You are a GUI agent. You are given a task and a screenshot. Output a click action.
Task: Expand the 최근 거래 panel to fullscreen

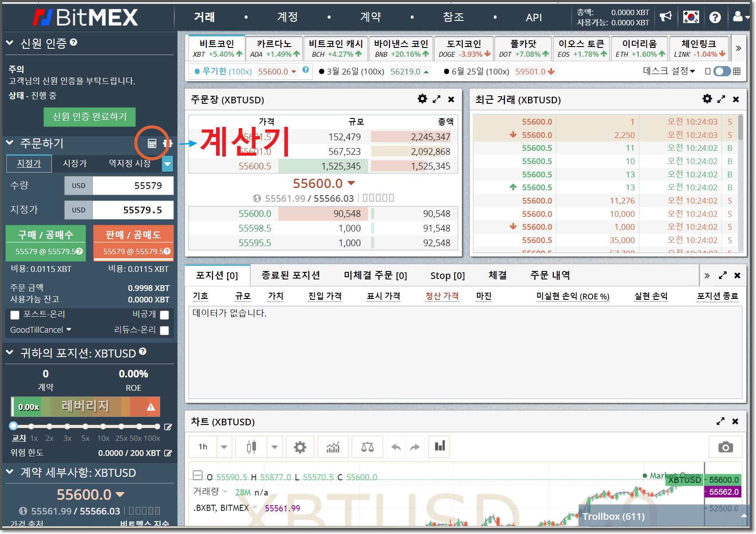[x=721, y=99]
